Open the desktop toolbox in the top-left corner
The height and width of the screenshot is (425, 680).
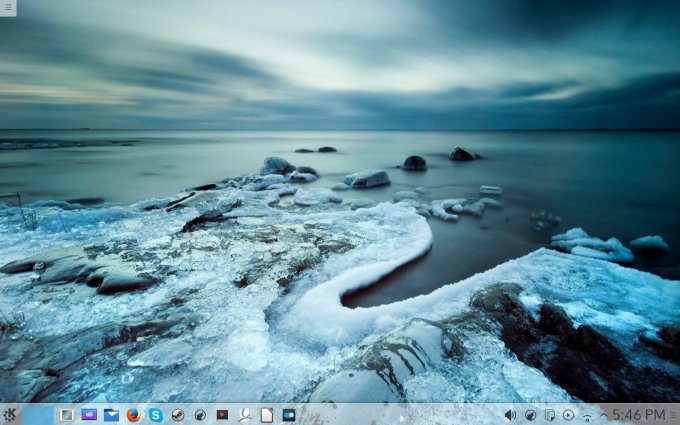[x=8, y=7]
